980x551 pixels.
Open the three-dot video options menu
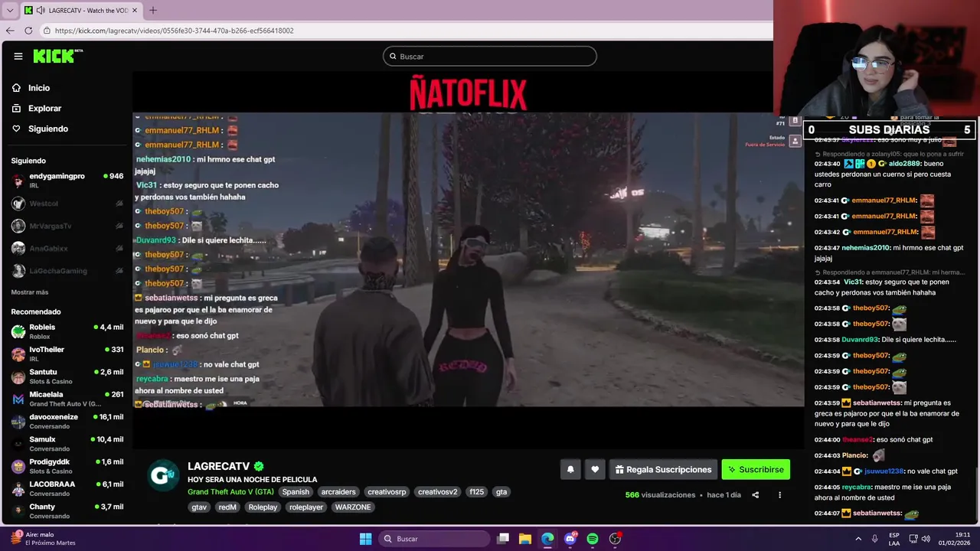click(779, 495)
